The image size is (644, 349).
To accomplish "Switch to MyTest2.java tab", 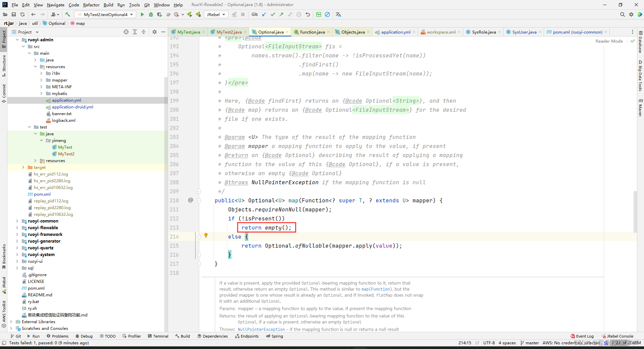I will [229, 32].
